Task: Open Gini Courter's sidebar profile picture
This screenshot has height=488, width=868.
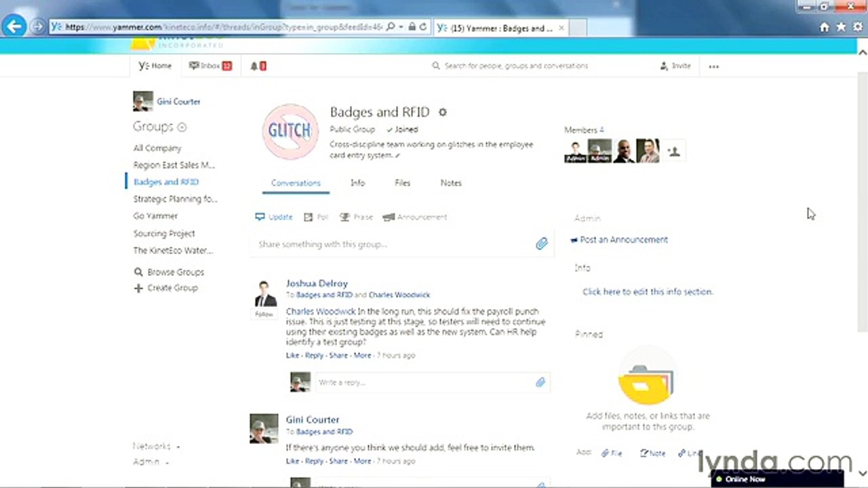Action: [x=142, y=101]
